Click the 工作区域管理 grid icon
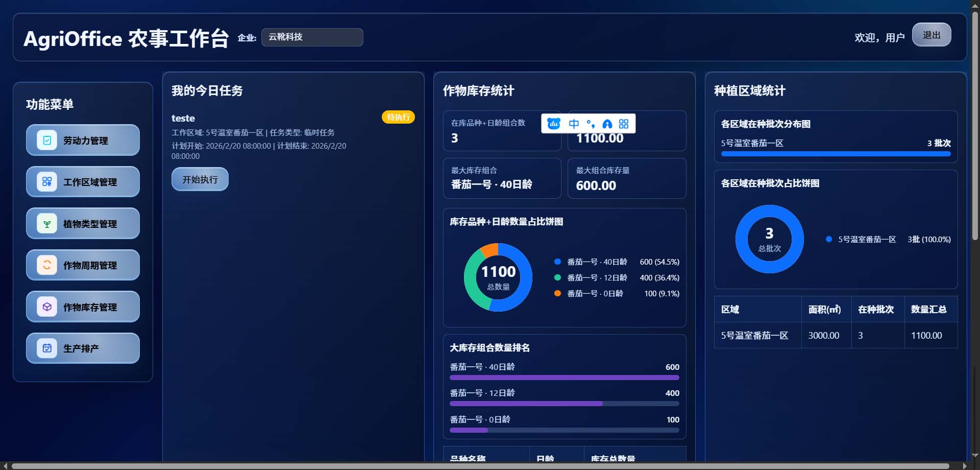980x470 pixels. pyautogui.click(x=46, y=181)
